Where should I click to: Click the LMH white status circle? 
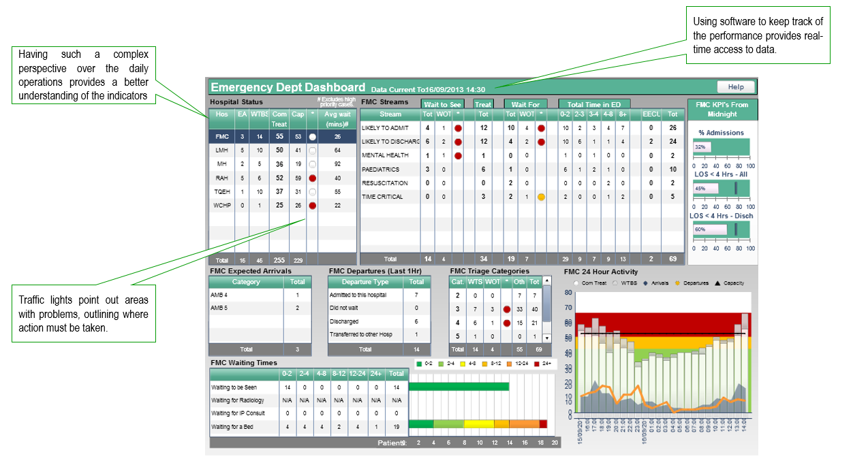tap(312, 150)
